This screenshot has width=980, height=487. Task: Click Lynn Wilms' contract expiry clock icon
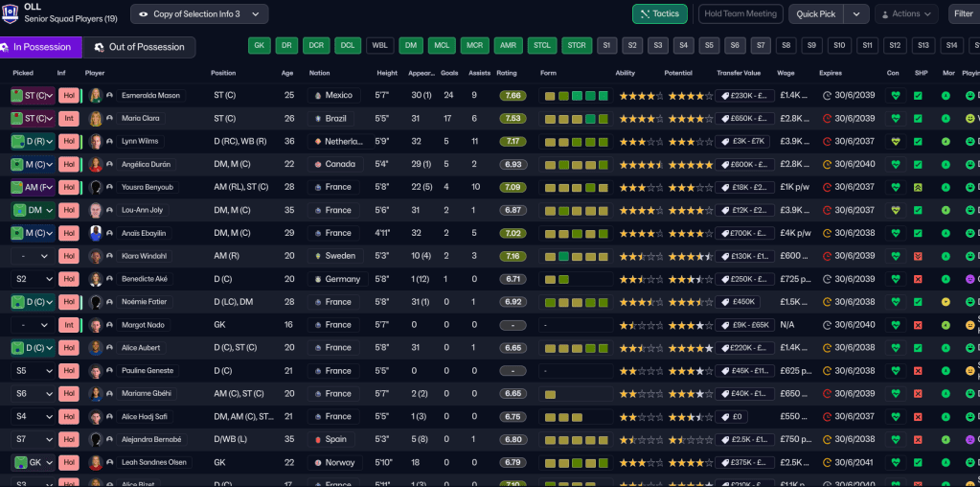point(828,142)
